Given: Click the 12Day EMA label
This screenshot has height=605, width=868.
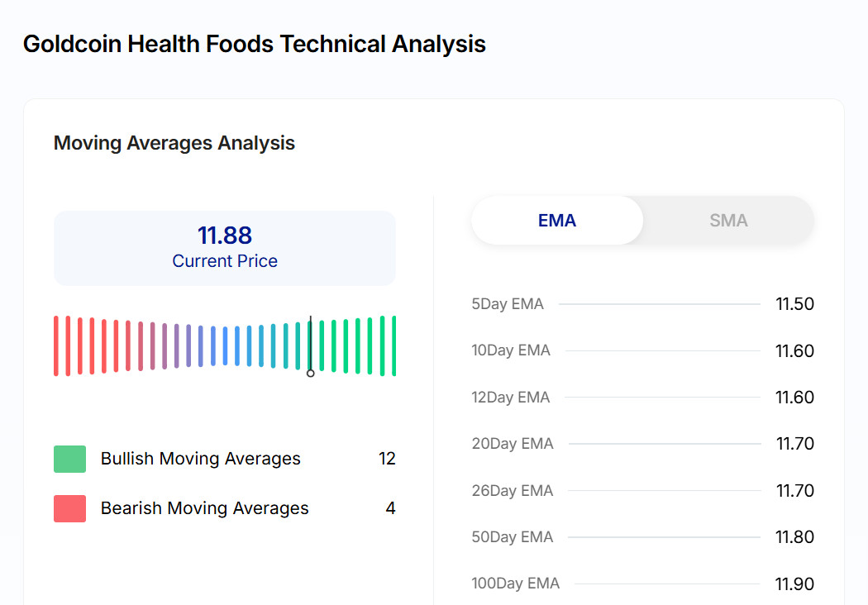Looking at the screenshot, I should (x=511, y=398).
